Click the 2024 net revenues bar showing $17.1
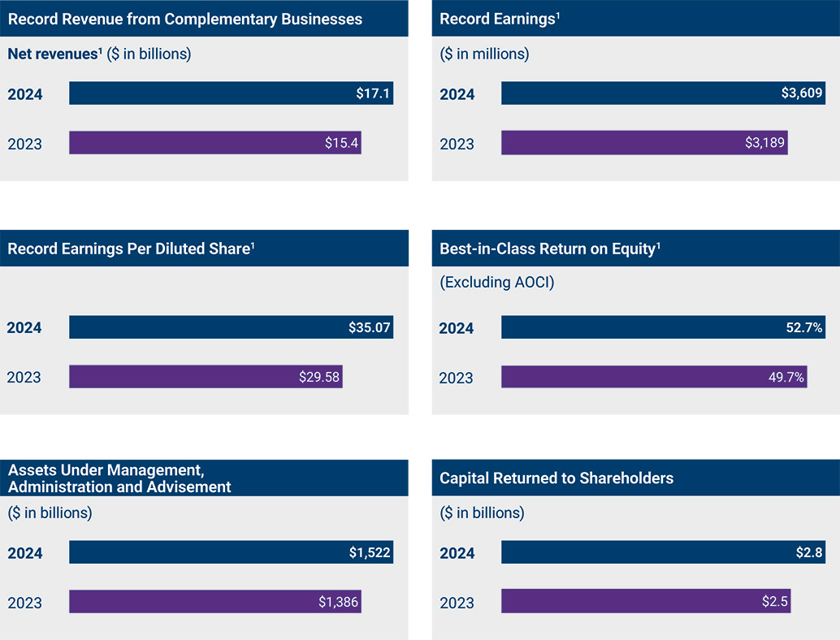The width and height of the screenshot is (840, 640). click(x=231, y=93)
